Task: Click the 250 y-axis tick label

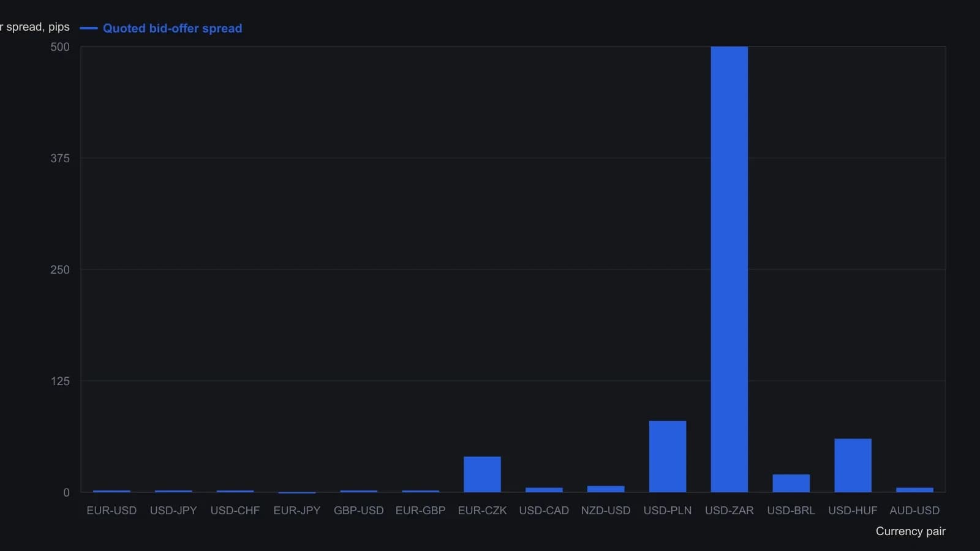Action: click(x=60, y=270)
